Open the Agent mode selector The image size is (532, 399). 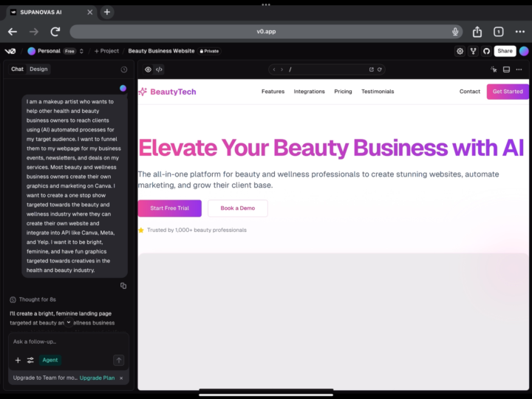click(50, 361)
